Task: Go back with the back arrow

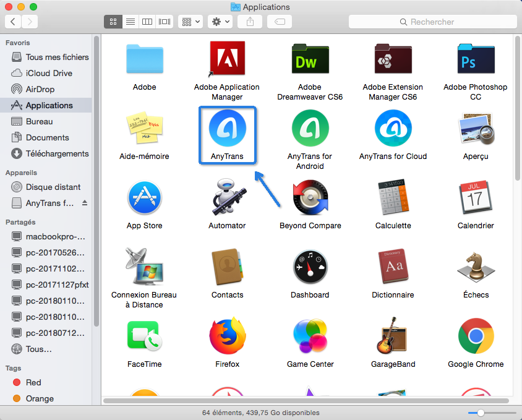Action: tap(13, 22)
